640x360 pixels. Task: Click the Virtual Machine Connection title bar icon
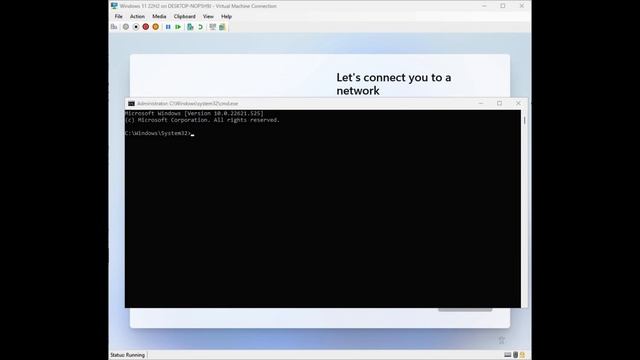[x=114, y=6]
